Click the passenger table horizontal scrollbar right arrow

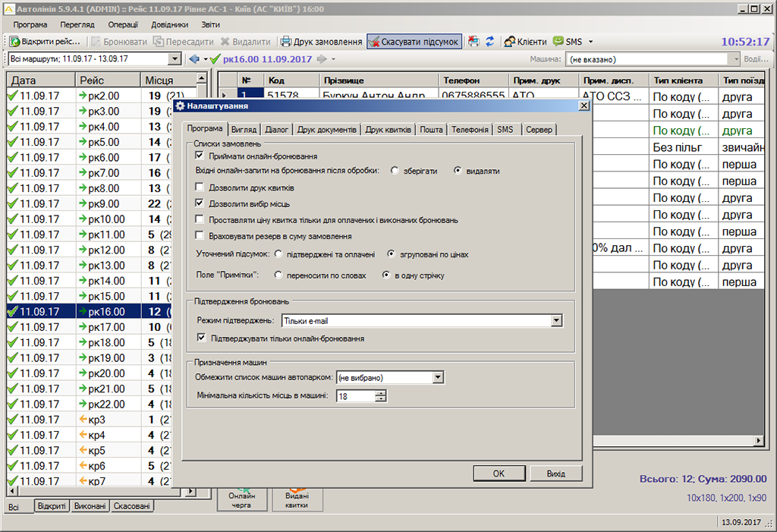click(x=759, y=440)
